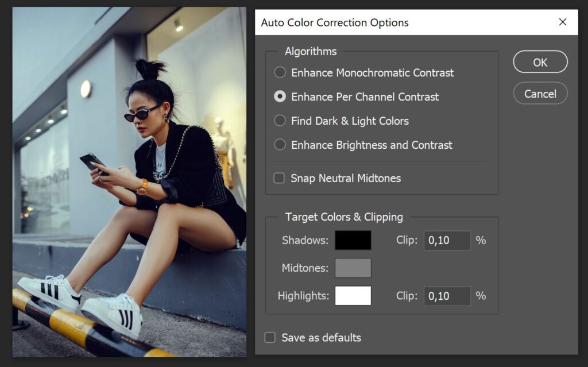Click the Highlights Clip percentage field
The height and width of the screenshot is (367, 588).
[x=447, y=296]
